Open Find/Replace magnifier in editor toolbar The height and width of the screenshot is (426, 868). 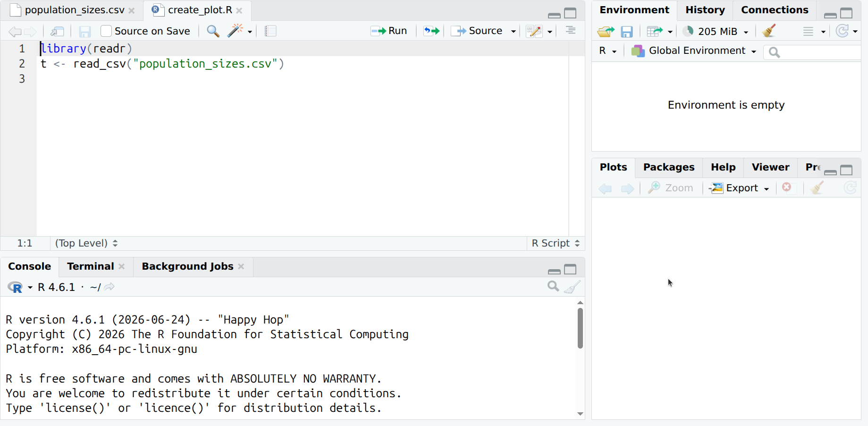[x=213, y=31]
